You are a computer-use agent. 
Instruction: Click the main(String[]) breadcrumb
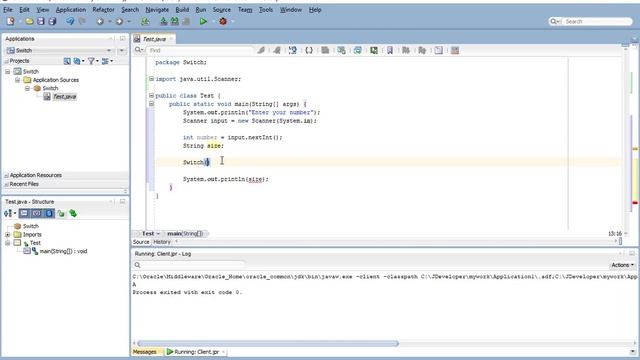pos(185,233)
